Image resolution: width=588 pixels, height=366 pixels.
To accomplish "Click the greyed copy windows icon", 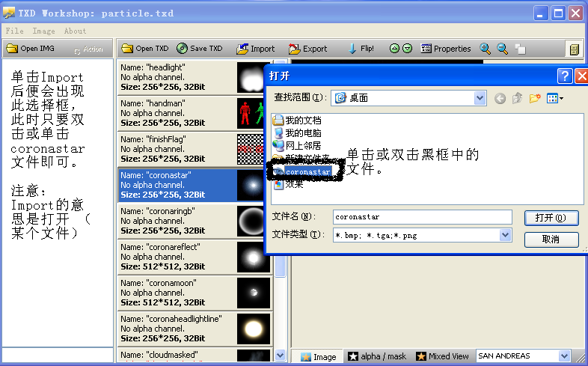I will tap(520, 49).
